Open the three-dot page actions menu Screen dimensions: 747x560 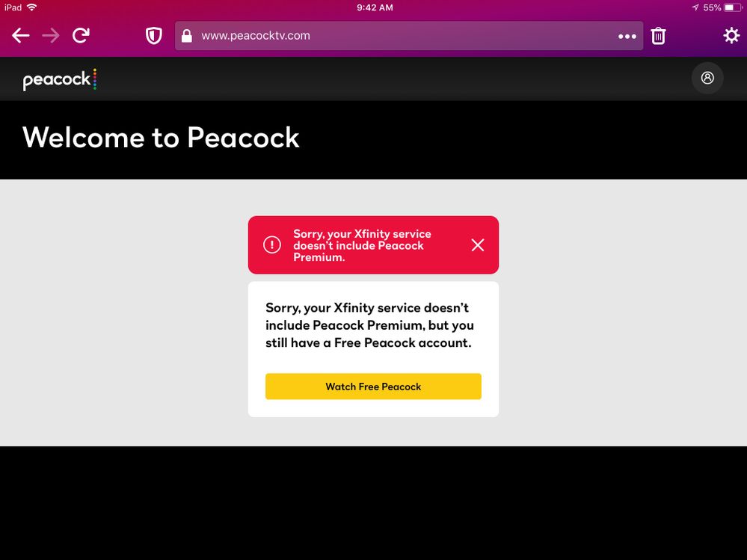coord(627,36)
